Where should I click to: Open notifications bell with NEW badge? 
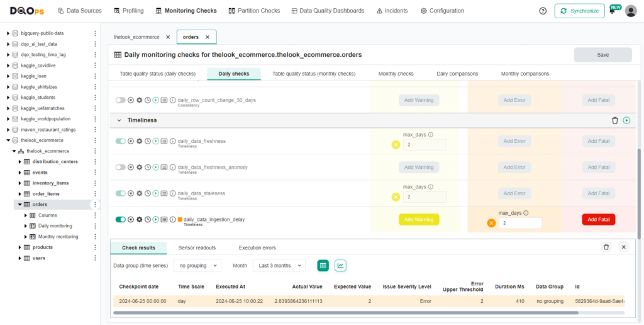[x=614, y=10]
